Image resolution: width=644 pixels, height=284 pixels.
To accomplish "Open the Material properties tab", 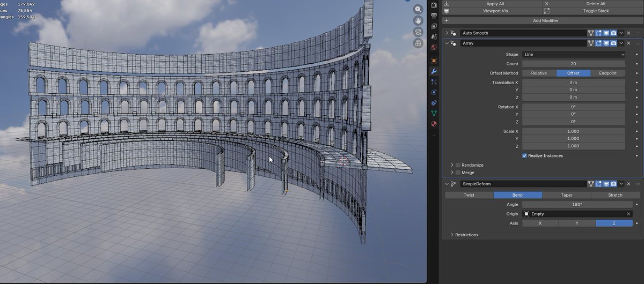I will (434, 124).
